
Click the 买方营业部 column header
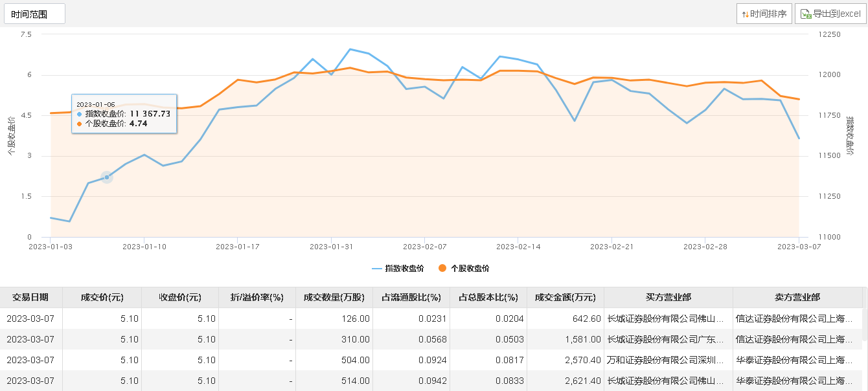click(x=668, y=297)
